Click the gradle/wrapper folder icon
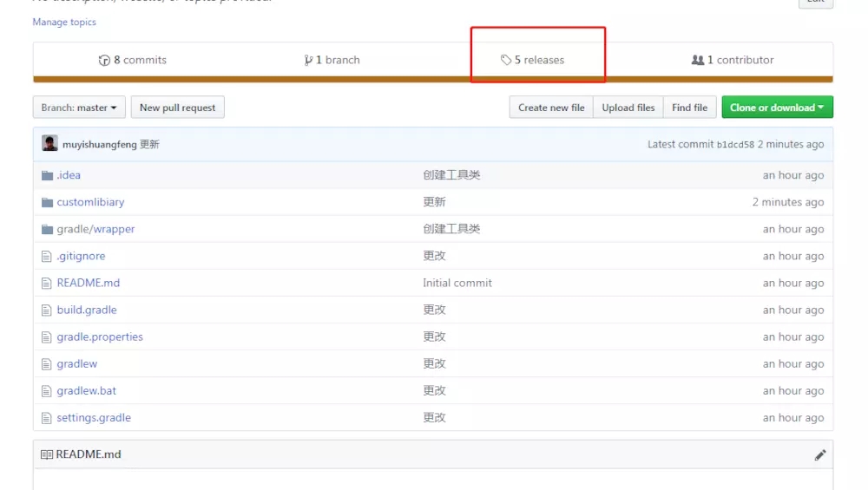The width and height of the screenshot is (868, 490). coord(47,229)
